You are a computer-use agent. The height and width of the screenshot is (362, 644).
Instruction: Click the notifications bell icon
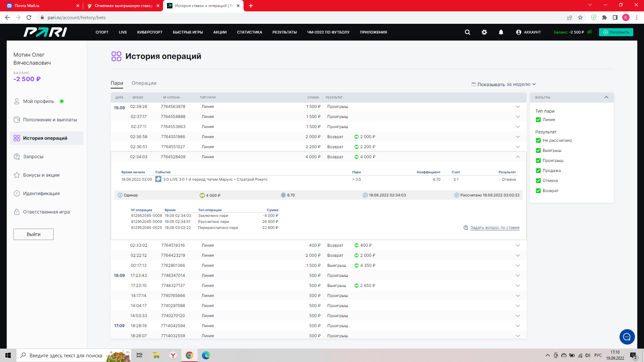(501, 32)
